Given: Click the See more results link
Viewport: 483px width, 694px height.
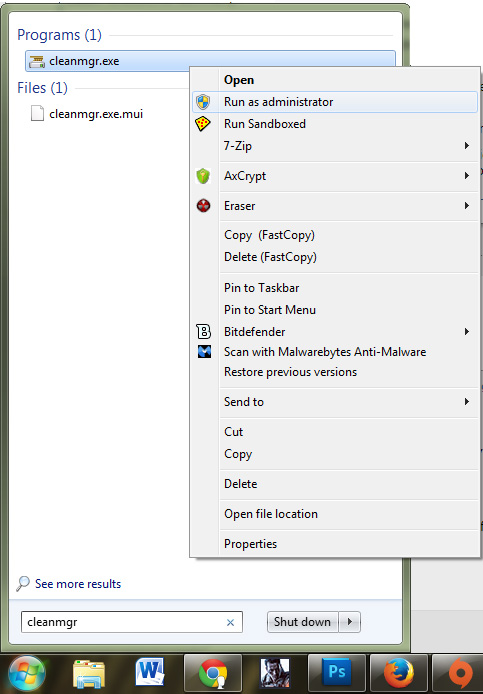Looking at the screenshot, I should (78, 584).
